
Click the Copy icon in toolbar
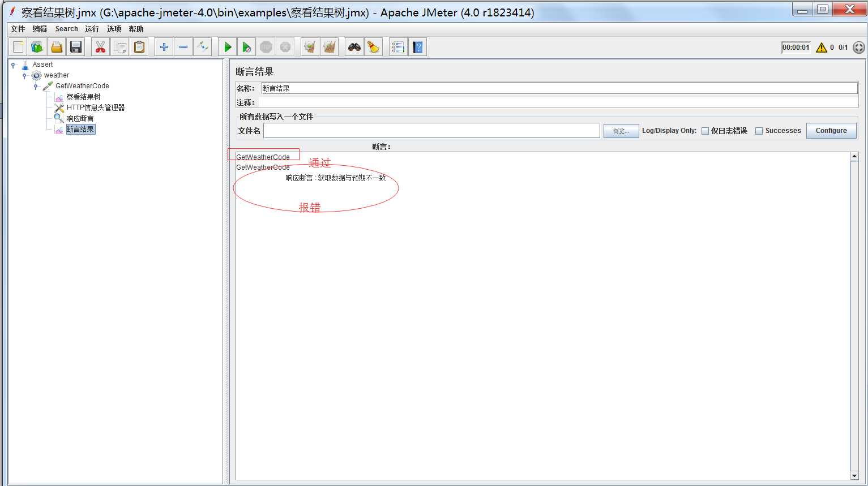pyautogui.click(x=119, y=47)
